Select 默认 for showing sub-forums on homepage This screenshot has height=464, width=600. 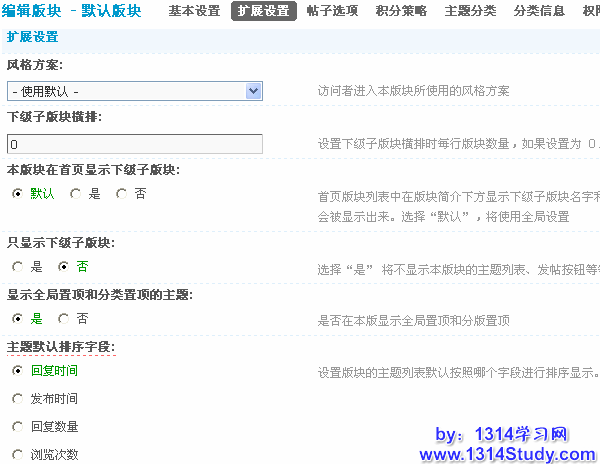(17, 194)
